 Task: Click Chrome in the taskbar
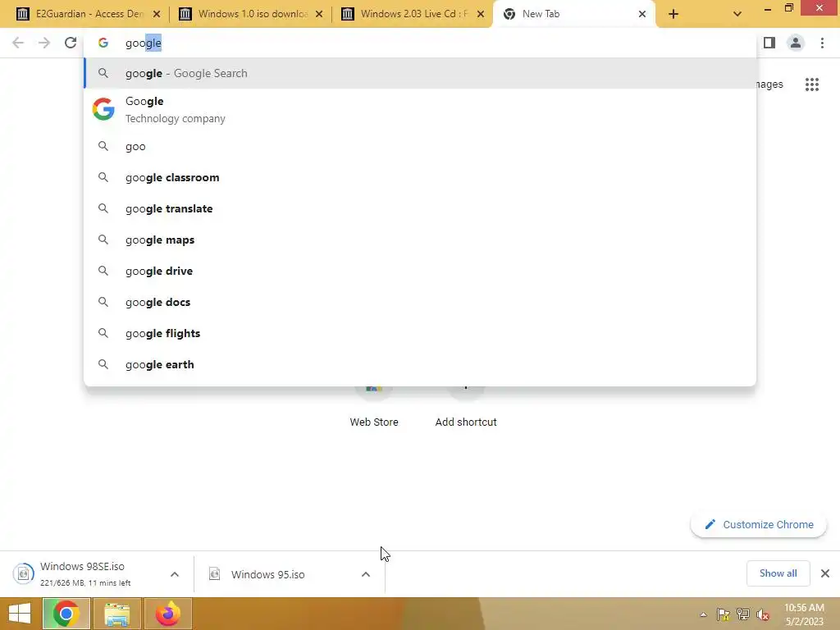click(x=66, y=614)
